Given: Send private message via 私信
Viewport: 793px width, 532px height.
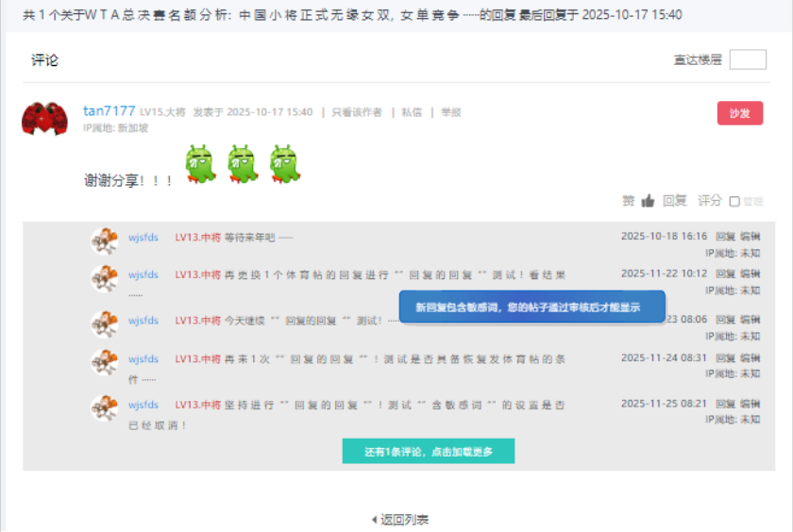Looking at the screenshot, I should [412, 112].
